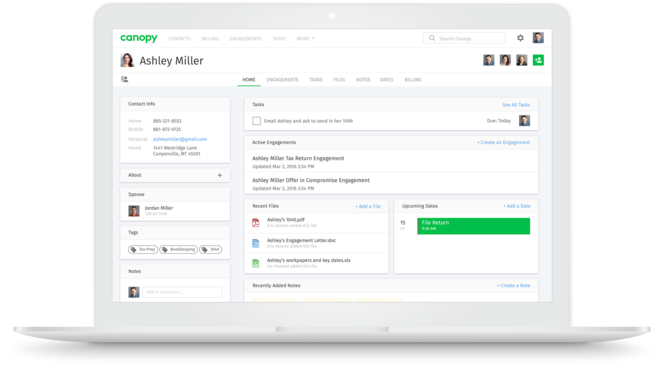Open Jordan Miller spouse contact

point(159,208)
